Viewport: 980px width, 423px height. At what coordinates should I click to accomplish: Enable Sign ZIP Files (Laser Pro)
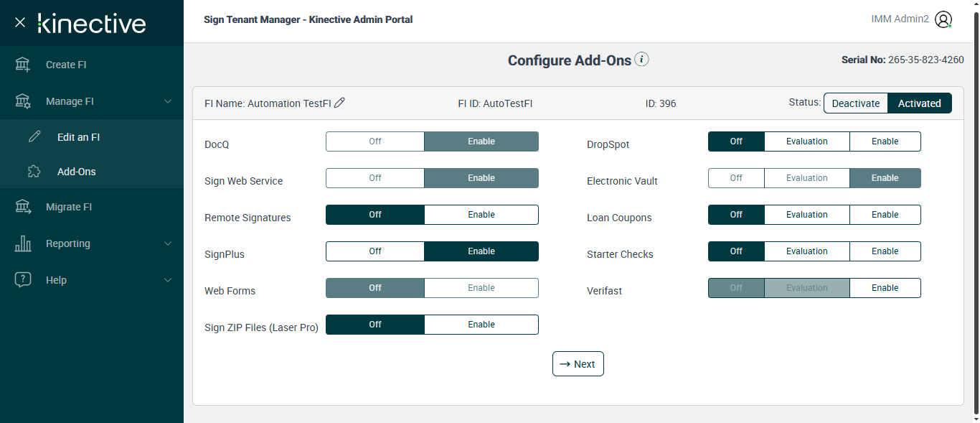click(x=481, y=325)
